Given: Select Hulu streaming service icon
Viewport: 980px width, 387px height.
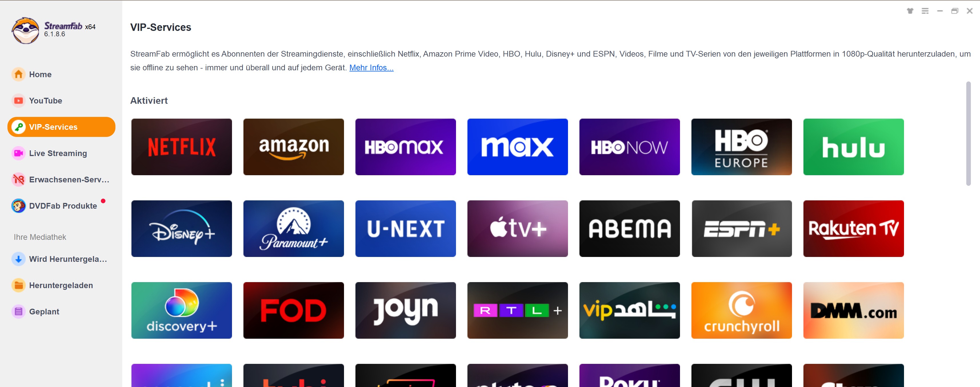Looking at the screenshot, I should (853, 146).
